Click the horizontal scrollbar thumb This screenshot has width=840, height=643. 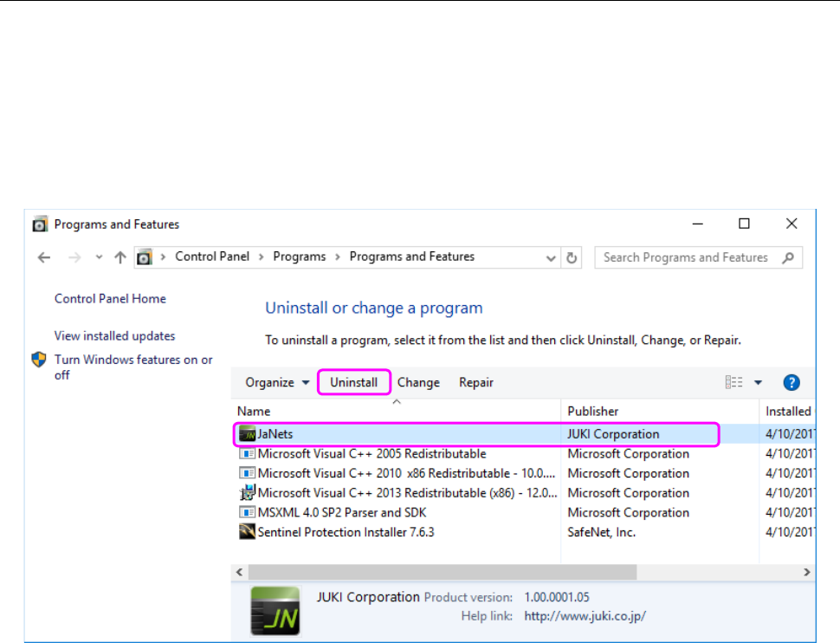click(443, 572)
